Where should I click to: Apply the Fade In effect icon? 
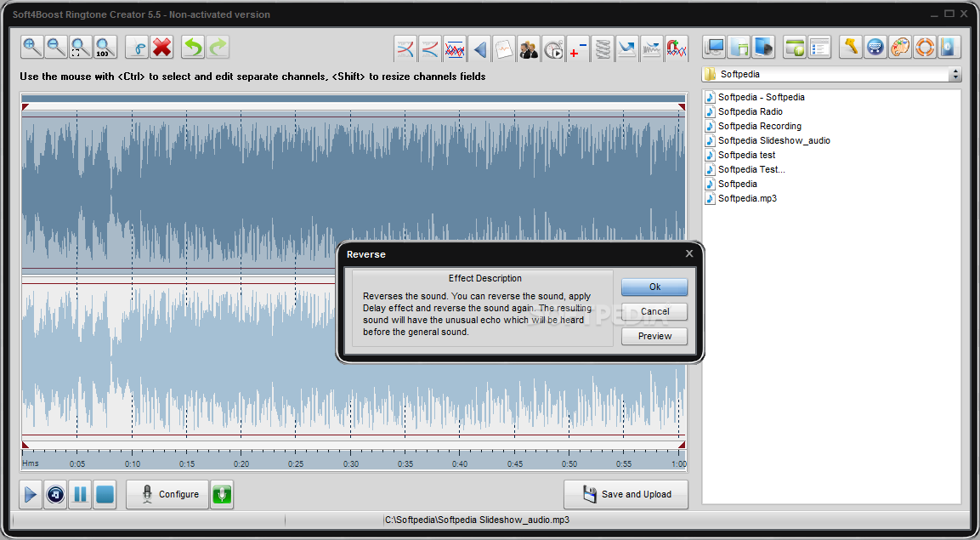(x=405, y=48)
